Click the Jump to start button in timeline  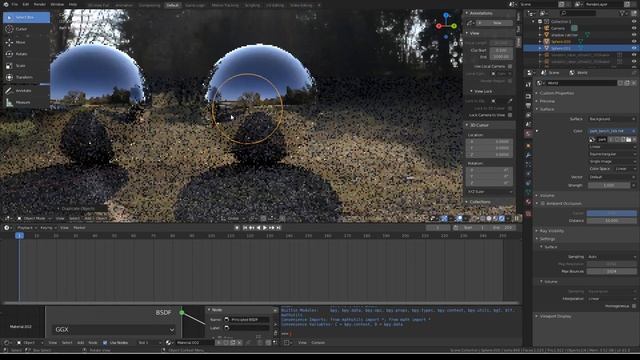245,228
